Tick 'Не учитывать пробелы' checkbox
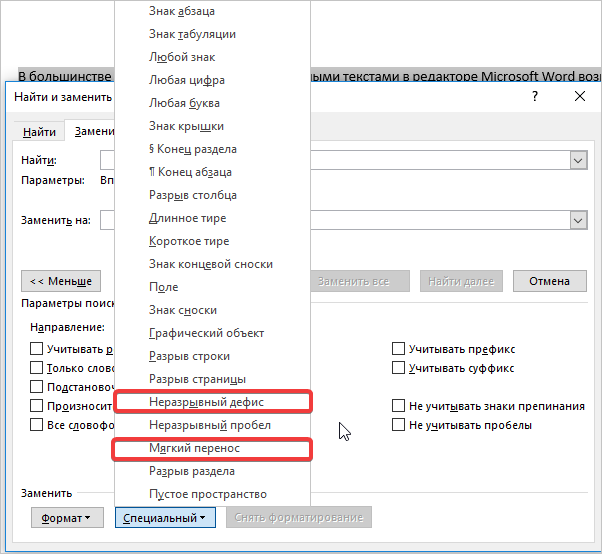The image size is (602, 554). coord(399,425)
